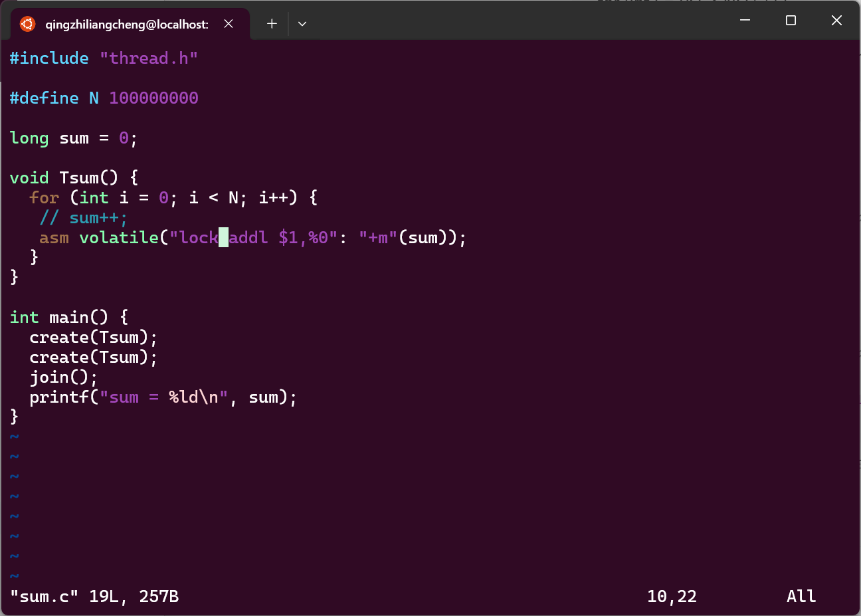Maximize the terminal window
Viewport: 861px width, 616px height.
tap(791, 21)
